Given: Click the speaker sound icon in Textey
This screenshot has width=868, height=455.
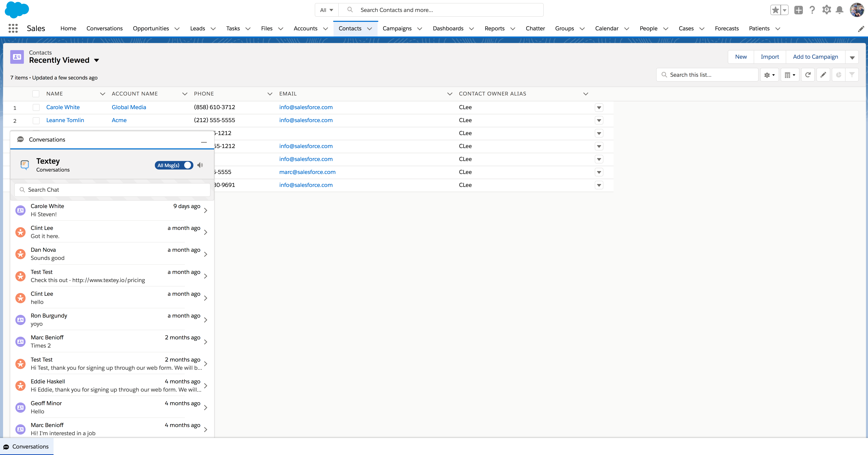Looking at the screenshot, I should click(200, 165).
